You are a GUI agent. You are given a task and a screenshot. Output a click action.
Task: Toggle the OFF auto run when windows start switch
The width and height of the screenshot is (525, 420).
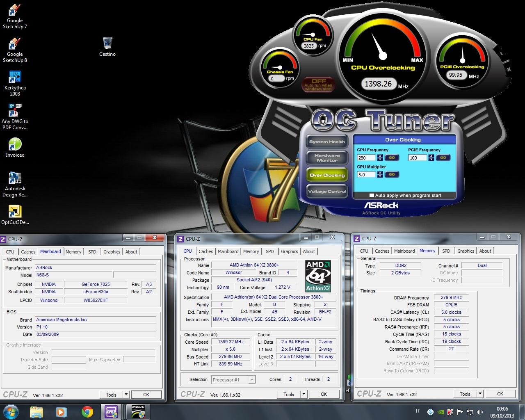[319, 84]
